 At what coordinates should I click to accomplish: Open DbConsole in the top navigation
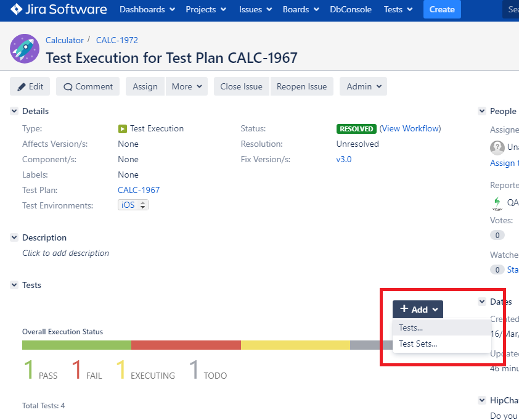pyautogui.click(x=351, y=9)
